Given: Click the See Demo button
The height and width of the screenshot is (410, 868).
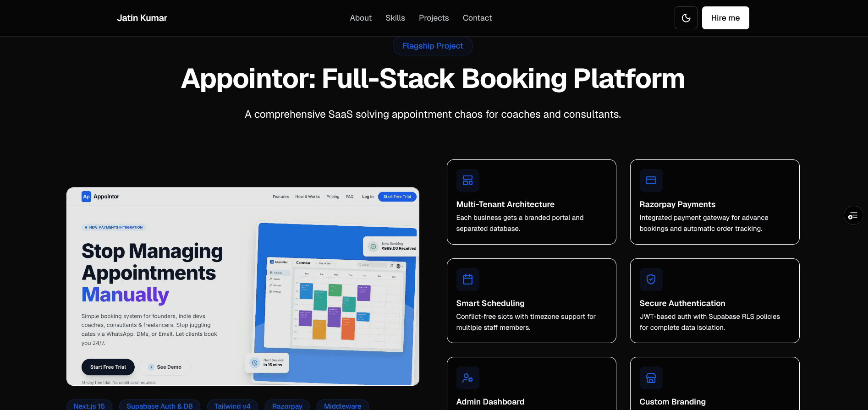Looking at the screenshot, I should pyautogui.click(x=165, y=367).
